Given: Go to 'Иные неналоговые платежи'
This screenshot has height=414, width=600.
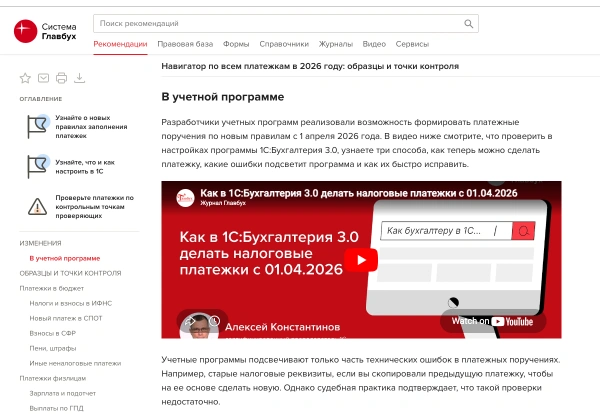Looking at the screenshot, I should (75, 363).
